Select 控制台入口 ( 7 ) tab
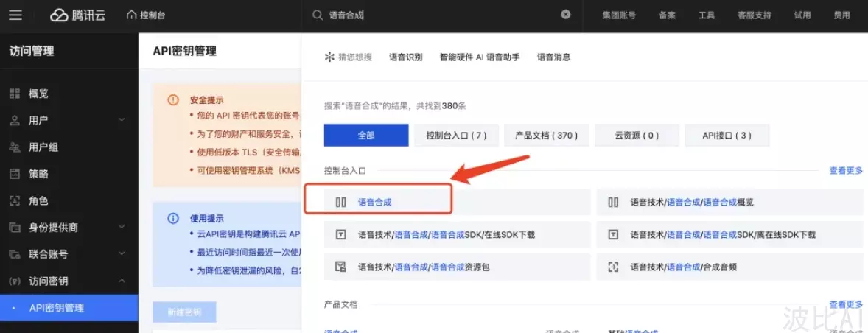This screenshot has height=333, width=868. pos(456,135)
